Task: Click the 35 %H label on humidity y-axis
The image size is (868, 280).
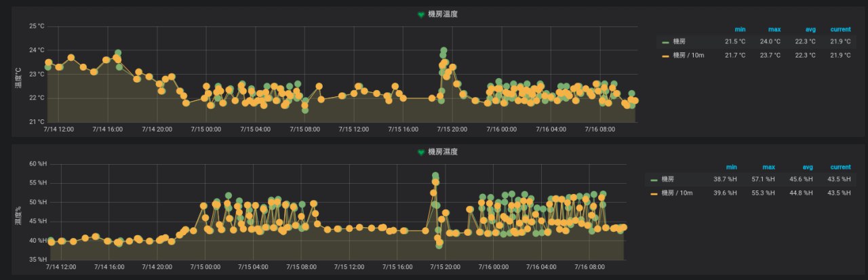Action: pyautogui.click(x=37, y=260)
